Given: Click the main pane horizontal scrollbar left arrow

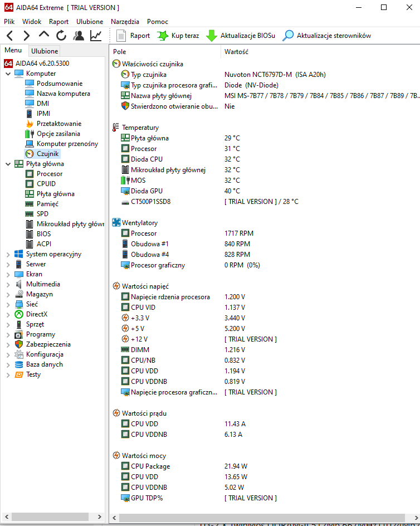Looking at the screenshot, I should coord(114,518).
